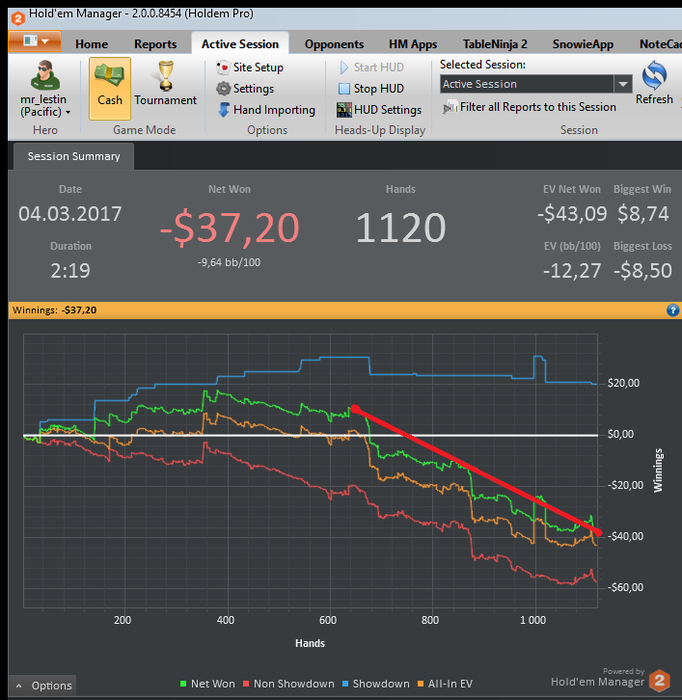682x700 pixels.
Task: Open the Opponents ribbon tab
Action: point(334,44)
